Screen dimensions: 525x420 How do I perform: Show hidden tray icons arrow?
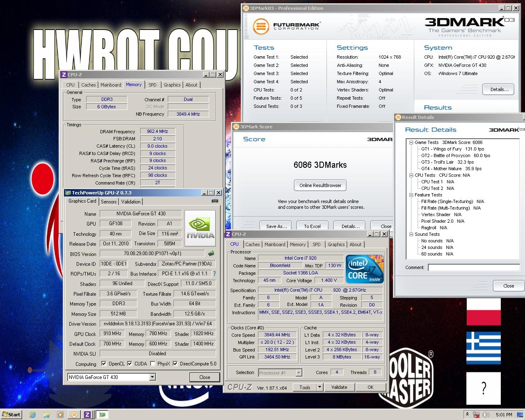pos(467,414)
